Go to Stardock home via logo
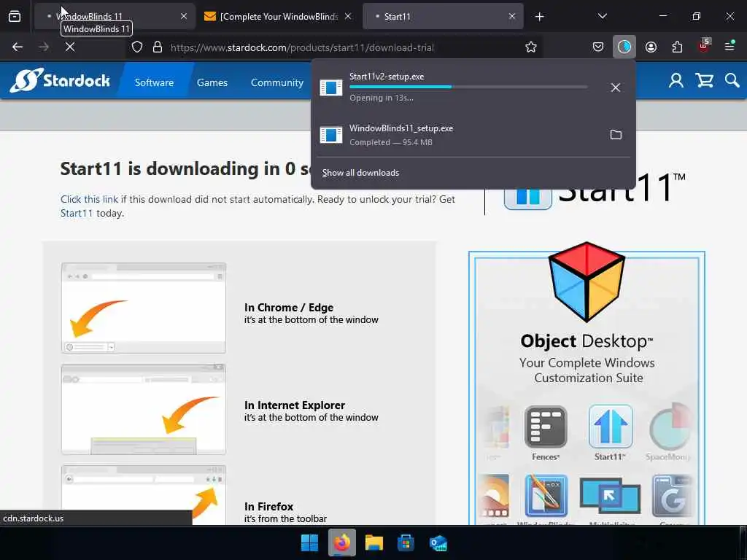Screen dimensions: 747x560 click(60, 80)
